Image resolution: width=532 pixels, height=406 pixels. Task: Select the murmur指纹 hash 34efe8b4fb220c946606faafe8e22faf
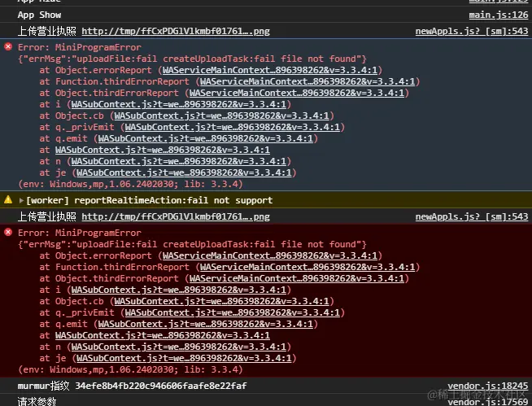click(161, 386)
